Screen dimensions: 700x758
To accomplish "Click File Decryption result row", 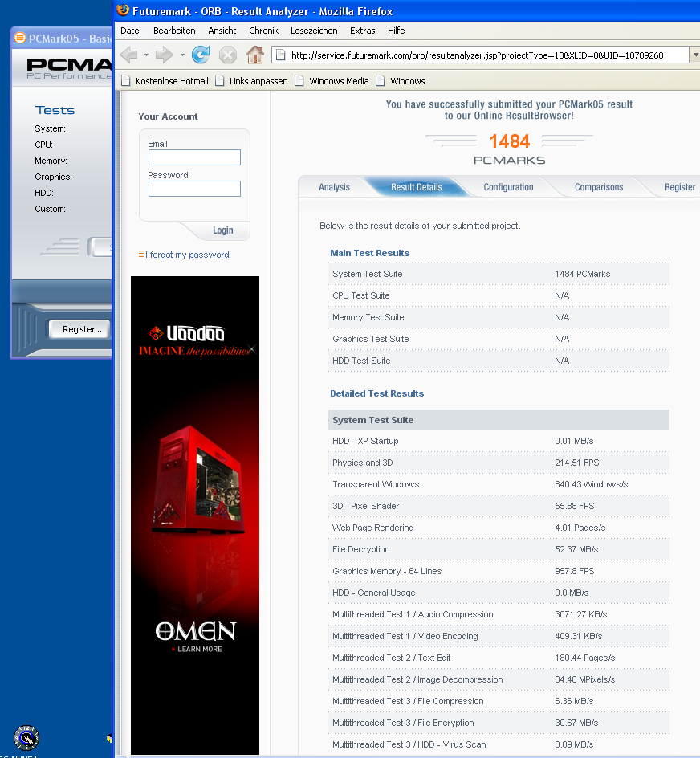I will pyautogui.click(x=499, y=550).
